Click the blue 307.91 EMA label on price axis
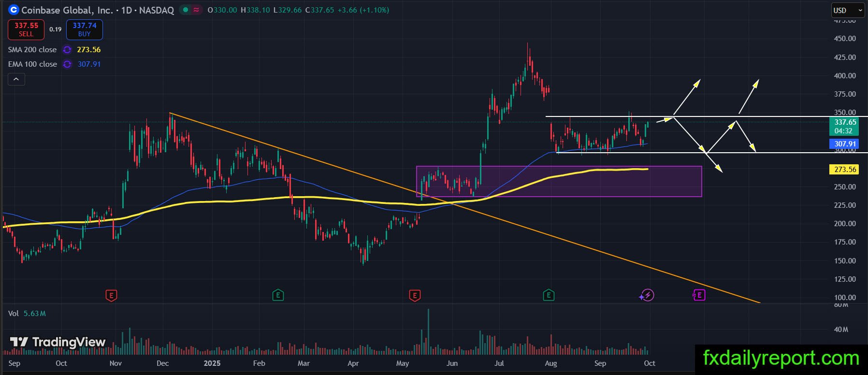Viewport: 868px width, 375px height. [845, 144]
